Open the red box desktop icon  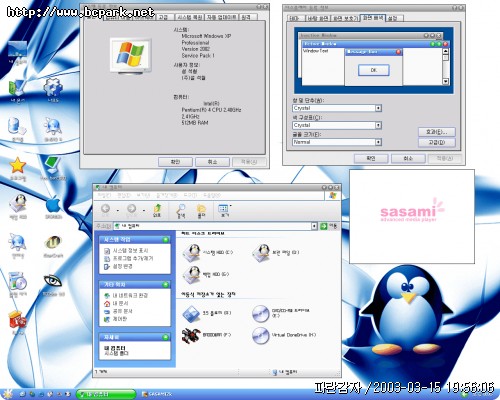17,321
